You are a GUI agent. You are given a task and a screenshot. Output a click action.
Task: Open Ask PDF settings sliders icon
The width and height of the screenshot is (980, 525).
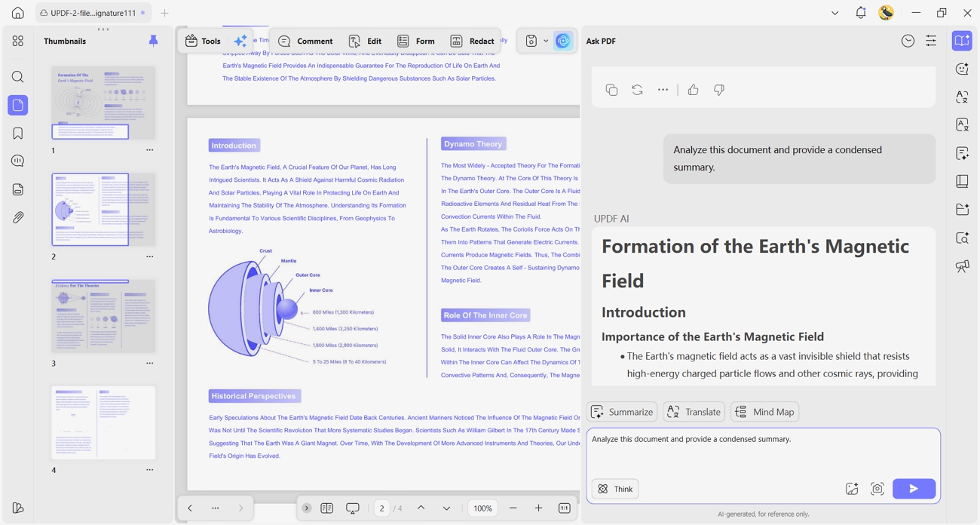point(931,41)
